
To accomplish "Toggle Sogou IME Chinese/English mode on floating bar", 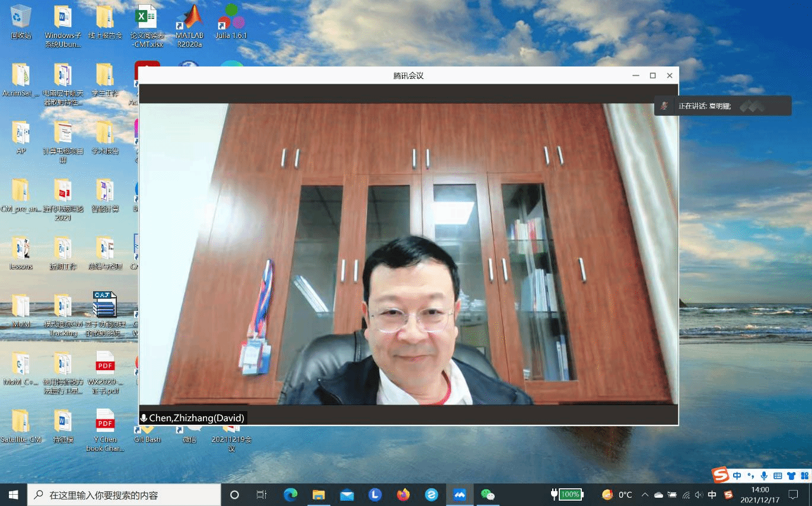I will pyautogui.click(x=737, y=476).
